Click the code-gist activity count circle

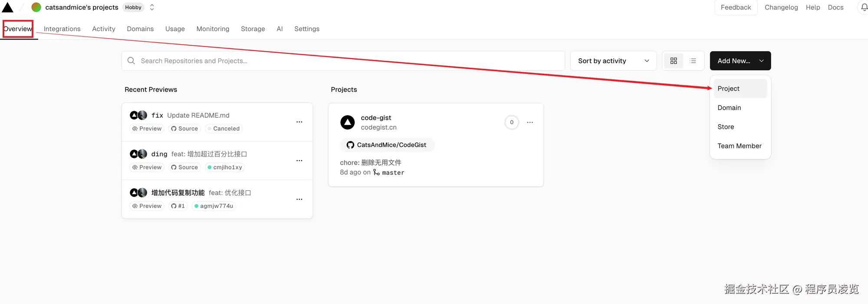click(512, 122)
